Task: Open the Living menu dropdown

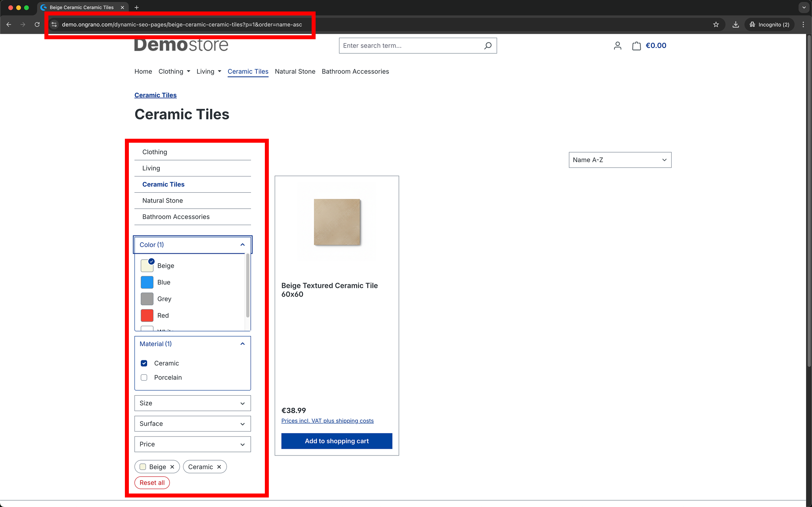Action: pos(209,71)
